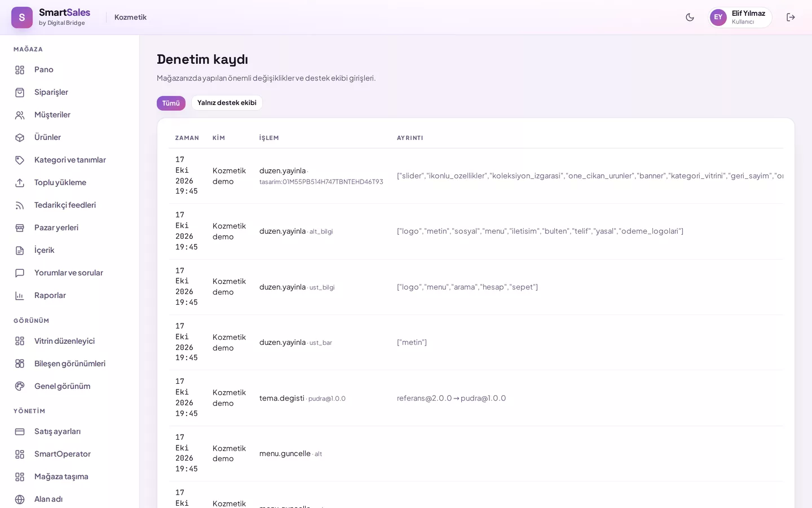Click the Genel görünüm palette icon

[20, 387]
